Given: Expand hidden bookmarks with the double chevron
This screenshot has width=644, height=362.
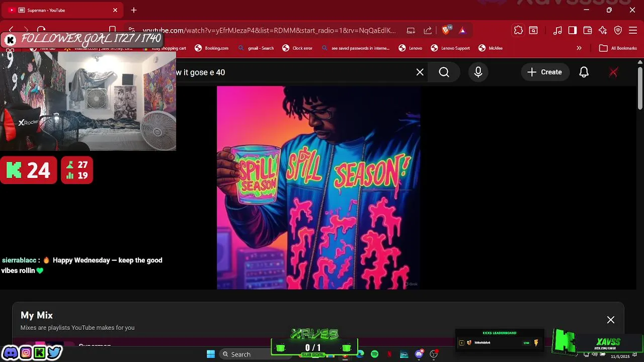Looking at the screenshot, I should 579,48.
